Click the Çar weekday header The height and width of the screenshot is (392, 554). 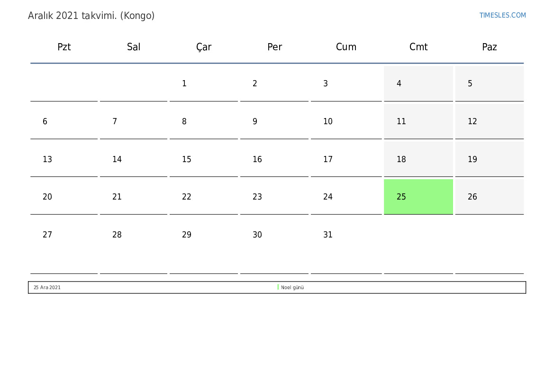pos(204,47)
